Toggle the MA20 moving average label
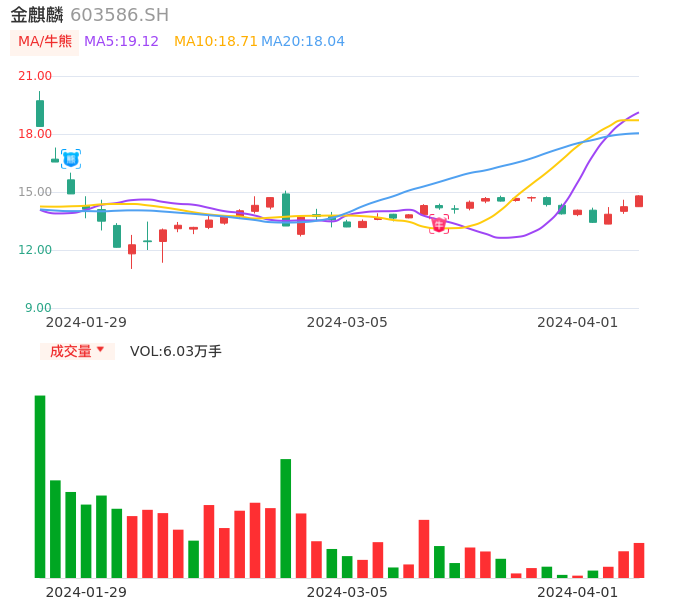686x606 pixels. pyautogui.click(x=303, y=42)
